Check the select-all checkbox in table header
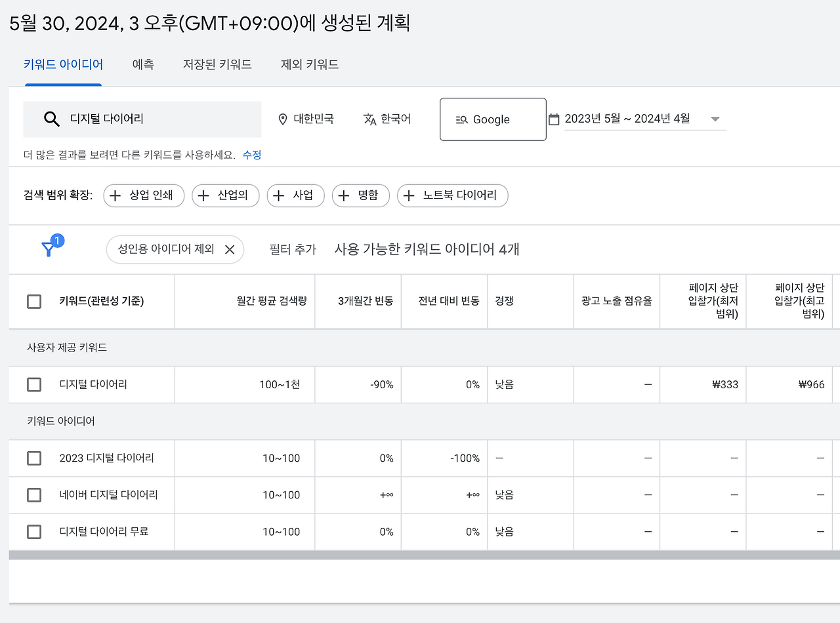The width and height of the screenshot is (840, 623). coord(34,301)
